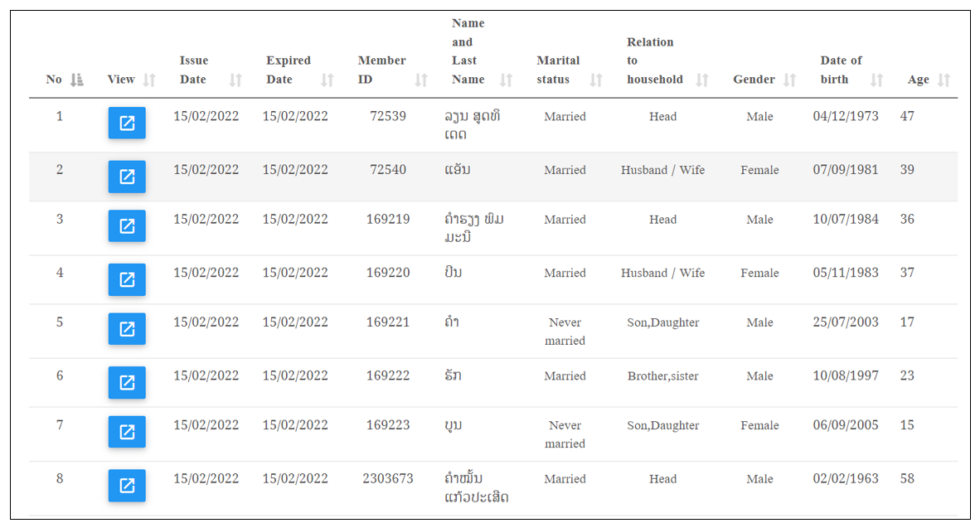
Task: Select member ID 169221 cell
Action: coord(388,322)
